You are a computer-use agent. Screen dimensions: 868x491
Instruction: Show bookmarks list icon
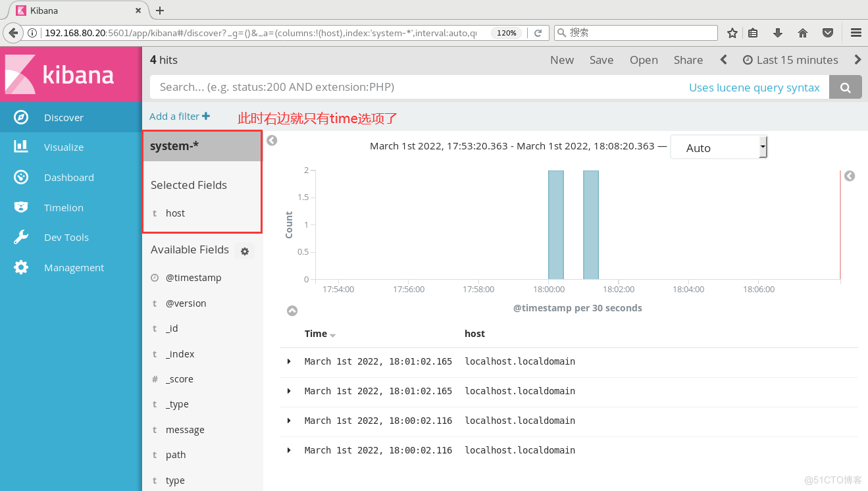point(754,33)
